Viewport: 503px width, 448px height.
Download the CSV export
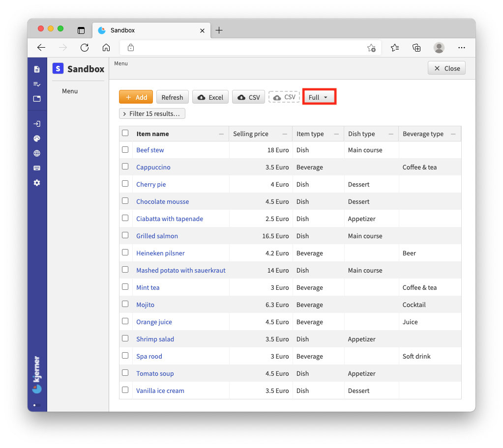point(249,97)
